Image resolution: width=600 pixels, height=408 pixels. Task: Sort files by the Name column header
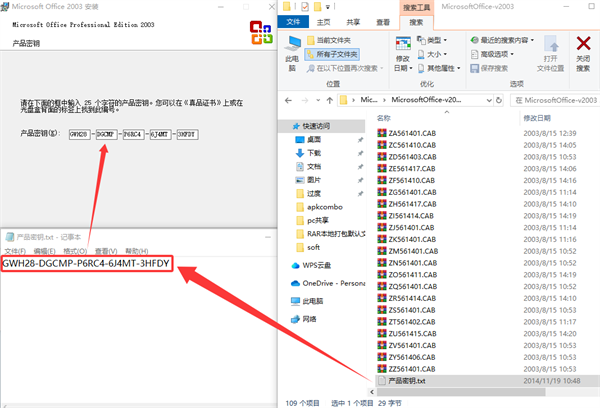(384, 118)
